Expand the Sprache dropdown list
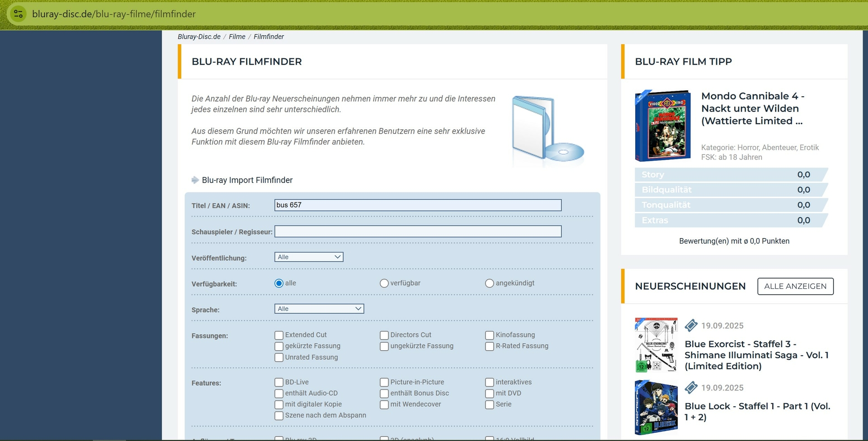This screenshot has height=441, width=868. 319,309
